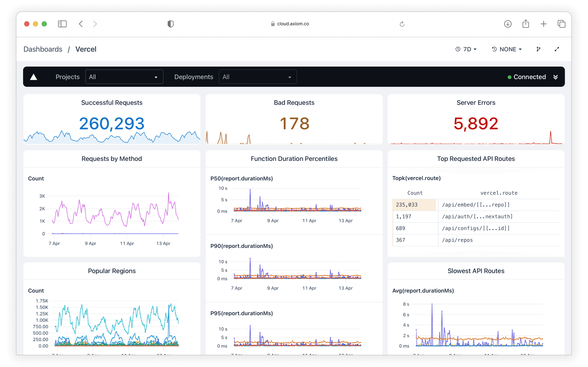Click the triangle logo in the filter bar
The image size is (588, 367).
pos(34,77)
